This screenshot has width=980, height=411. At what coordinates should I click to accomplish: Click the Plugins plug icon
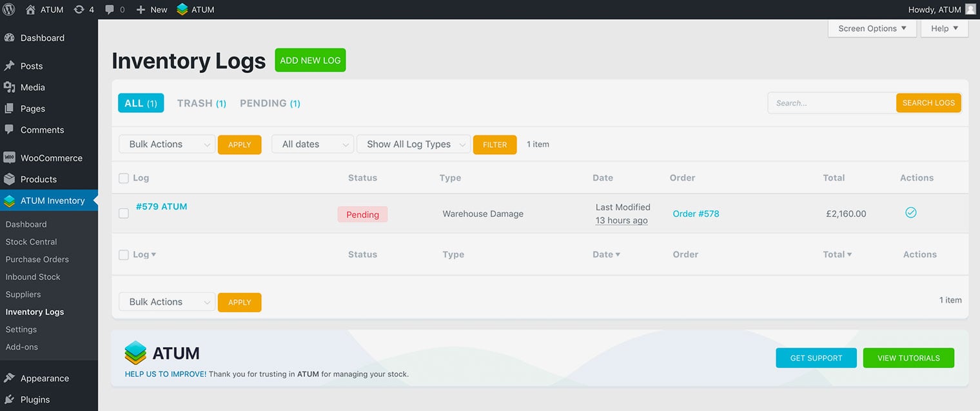[x=9, y=400]
